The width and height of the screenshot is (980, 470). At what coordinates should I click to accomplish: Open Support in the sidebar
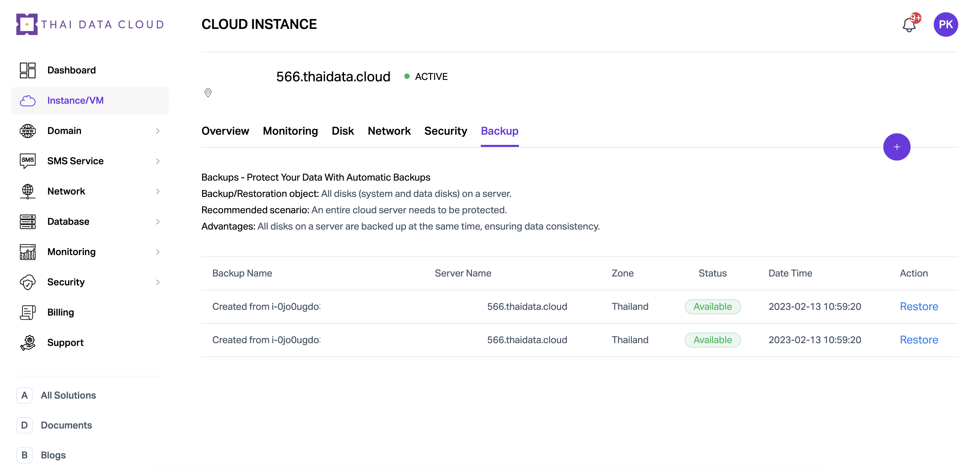coord(90,342)
